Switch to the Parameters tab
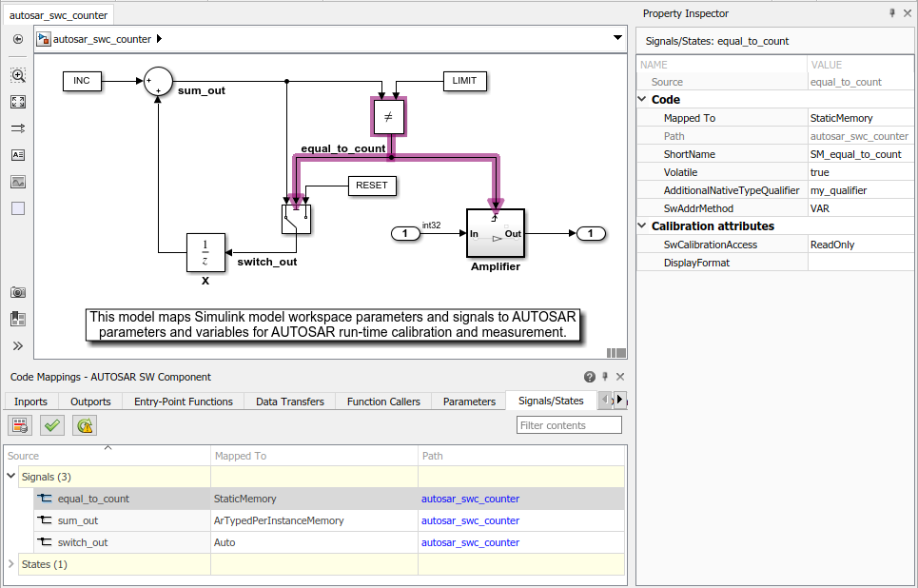 [x=469, y=402]
